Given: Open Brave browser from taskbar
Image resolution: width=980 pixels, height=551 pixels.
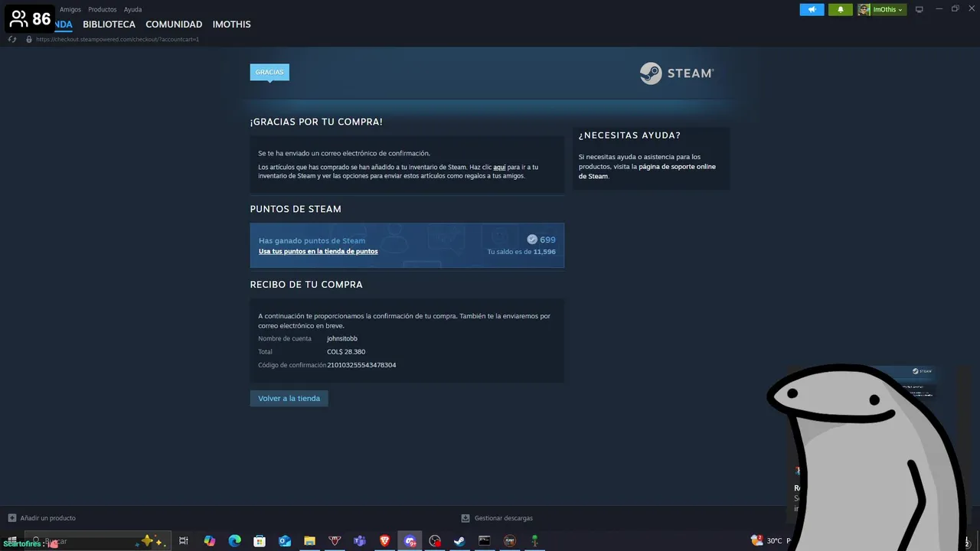Looking at the screenshot, I should [385, 541].
